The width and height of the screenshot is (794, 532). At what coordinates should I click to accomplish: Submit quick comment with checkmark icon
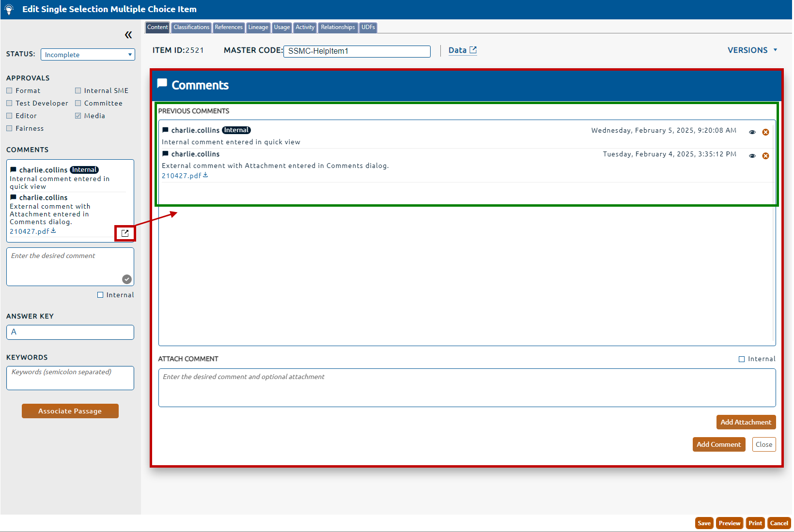tap(127, 279)
